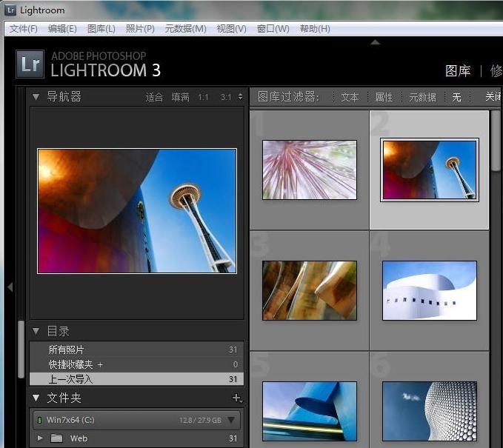Click the plus icon in the 文件夹 panel header

tap(236, 398)
